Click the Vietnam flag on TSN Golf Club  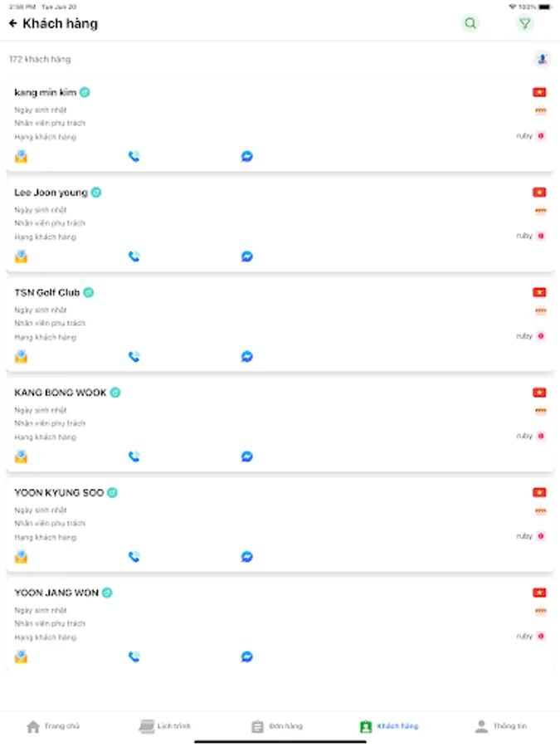[x=539, y=292]
